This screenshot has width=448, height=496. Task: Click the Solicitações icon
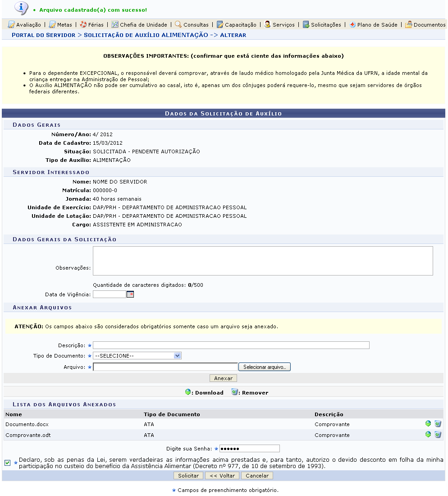(306, 24)
